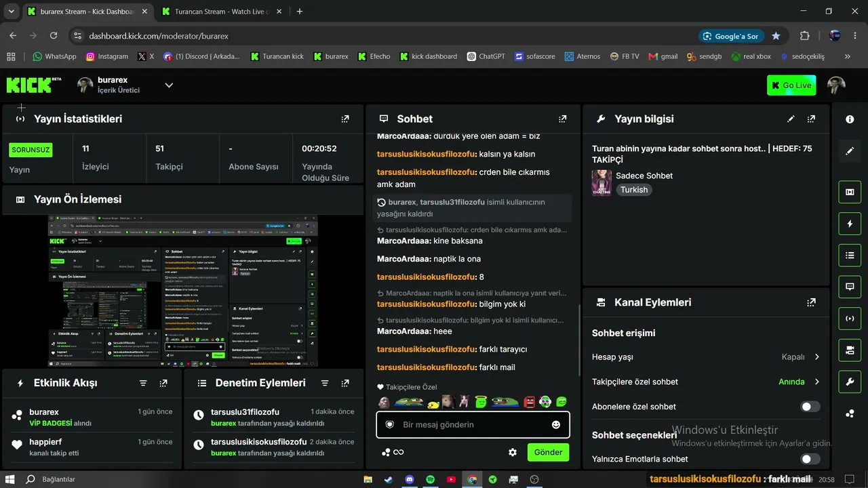Open the Etkinlik Akışı filter icon
The width and height of the screenshot is (868, 488).
pos(143,383)
